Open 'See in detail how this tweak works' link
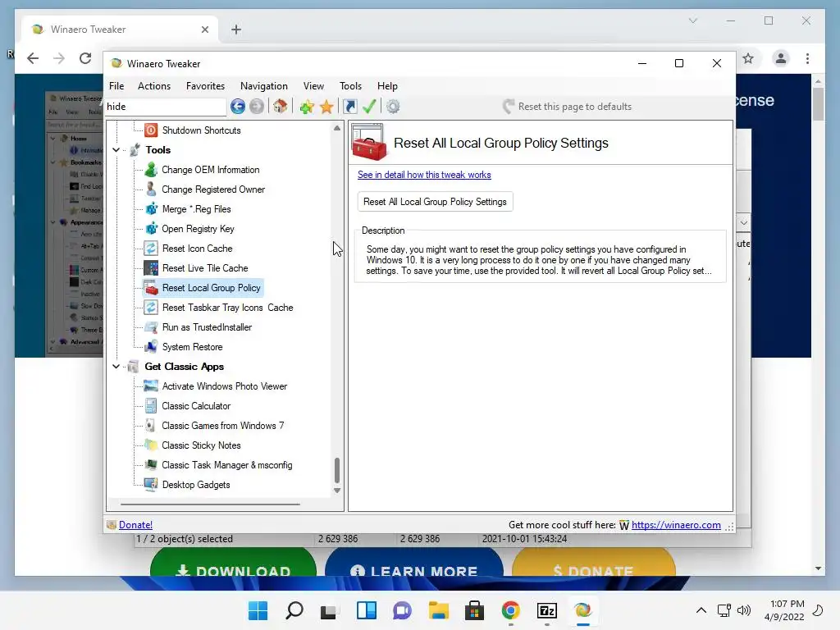Screen dimensions: 840x630 coord(424,175)
